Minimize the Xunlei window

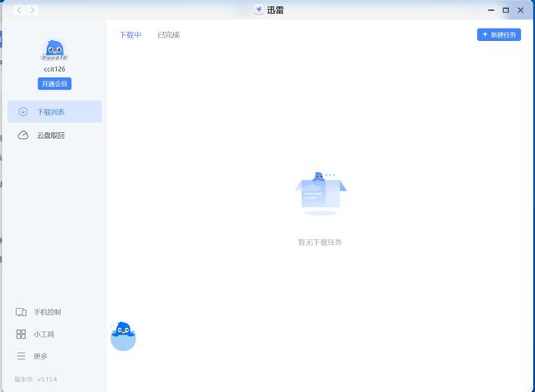pyautogui.click(x=492, y=10)
